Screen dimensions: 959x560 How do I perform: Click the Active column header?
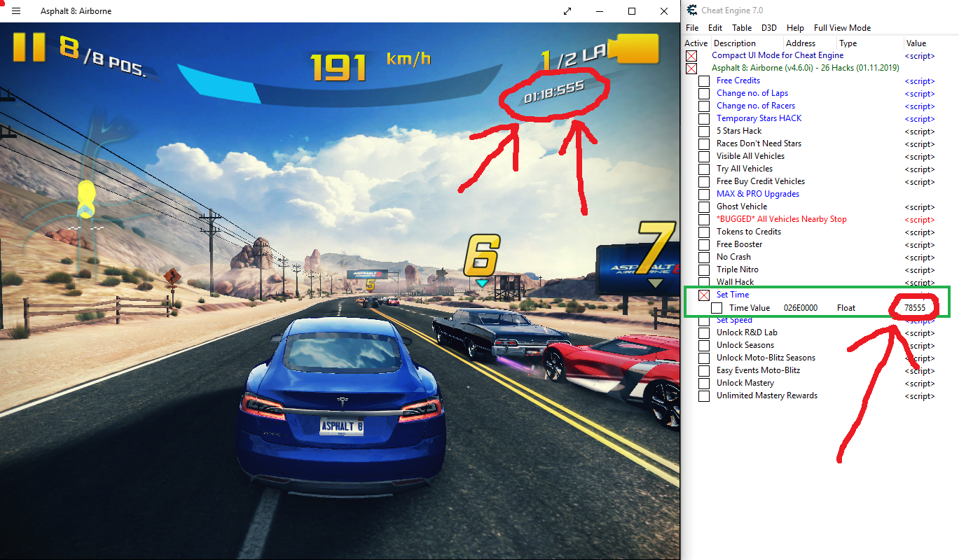point(696,43)
